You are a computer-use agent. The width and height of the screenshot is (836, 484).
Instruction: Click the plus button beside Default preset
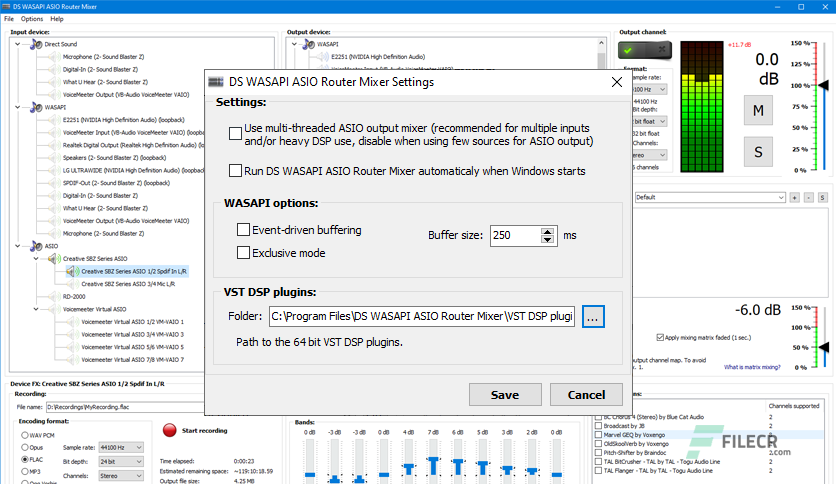pyautogui.click(x=794, y=198)
